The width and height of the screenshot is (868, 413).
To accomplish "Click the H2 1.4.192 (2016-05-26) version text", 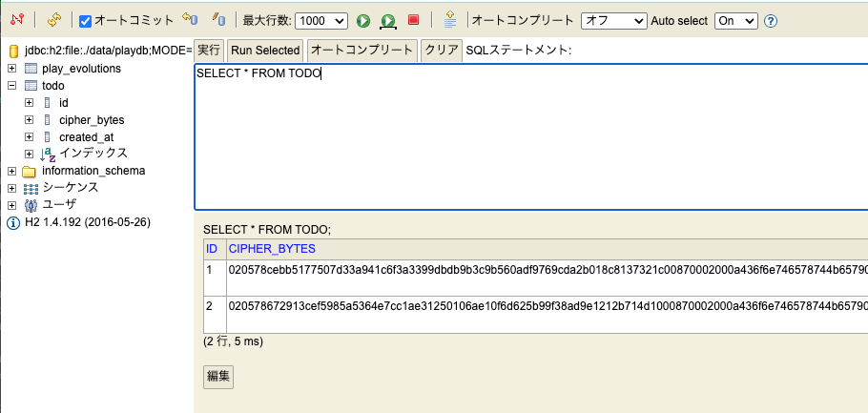I will (x=88, y=222).
